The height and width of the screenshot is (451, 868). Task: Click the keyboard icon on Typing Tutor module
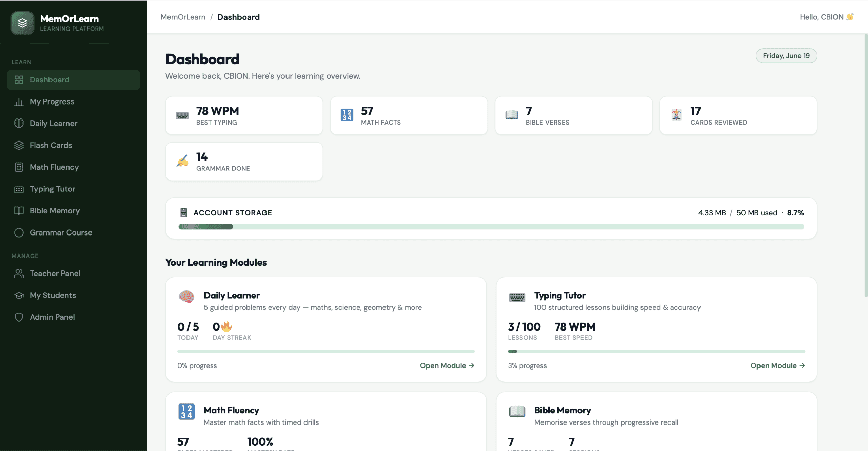click(517, 298)
